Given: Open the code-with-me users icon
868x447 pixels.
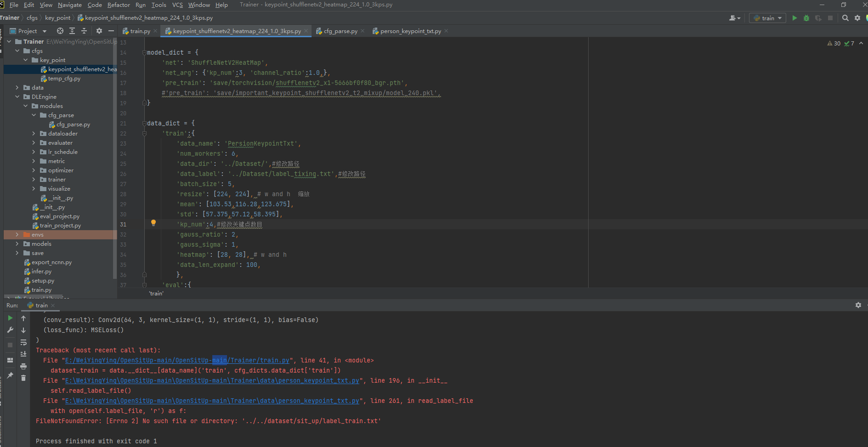Looking at the screenshot, I should [735, 18].
